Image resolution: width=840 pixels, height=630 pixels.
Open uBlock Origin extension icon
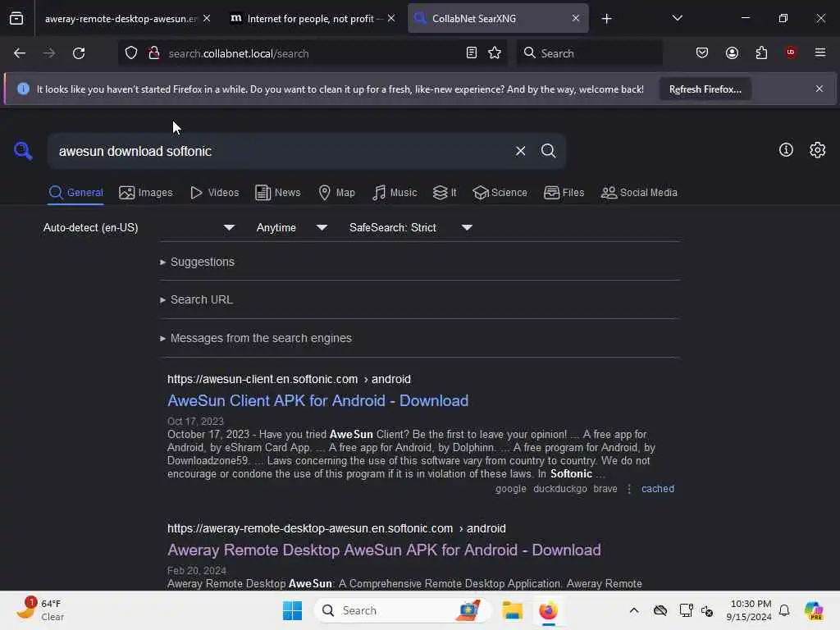coord(791,52)
